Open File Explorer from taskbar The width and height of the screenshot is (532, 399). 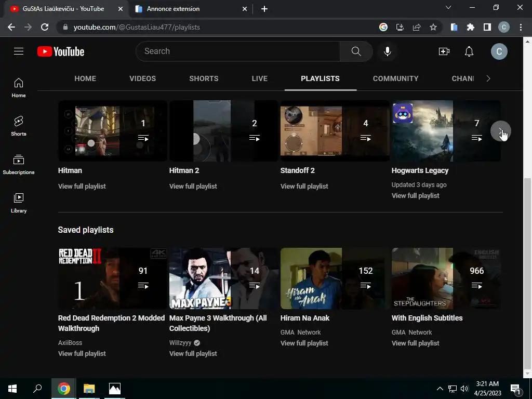[x=89, y=389]
